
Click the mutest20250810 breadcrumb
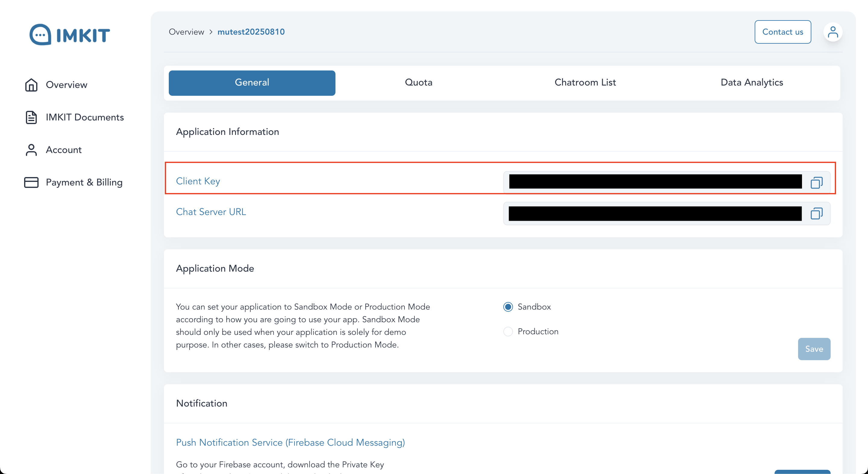point(251,32)
